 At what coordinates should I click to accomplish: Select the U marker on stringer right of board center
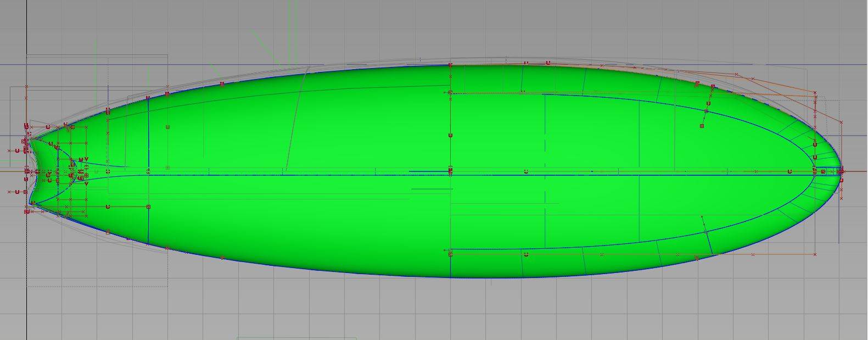[526, 172]
